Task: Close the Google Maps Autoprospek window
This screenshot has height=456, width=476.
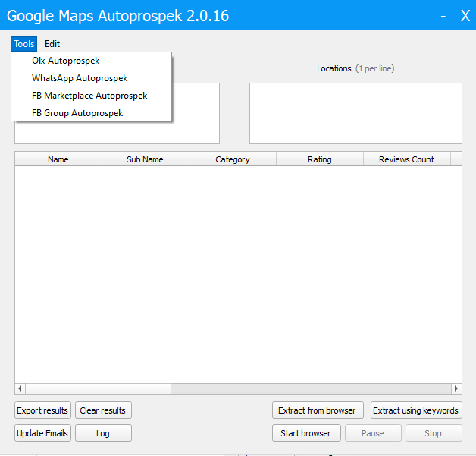Action: pos(465,16)
